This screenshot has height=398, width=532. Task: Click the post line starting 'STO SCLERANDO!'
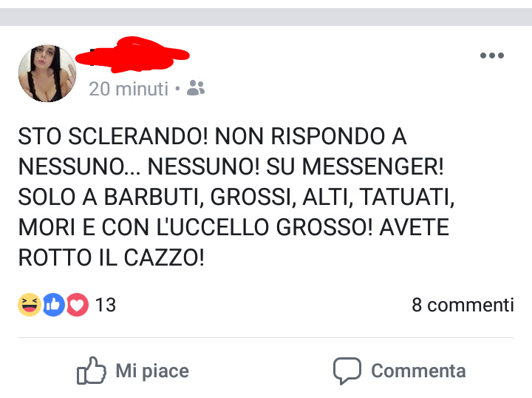[x=212, y=137]
